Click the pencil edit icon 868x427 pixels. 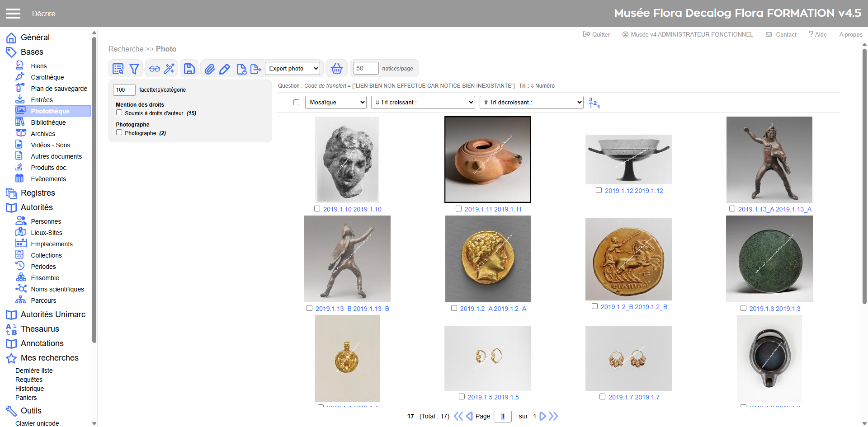pos(225,69)
